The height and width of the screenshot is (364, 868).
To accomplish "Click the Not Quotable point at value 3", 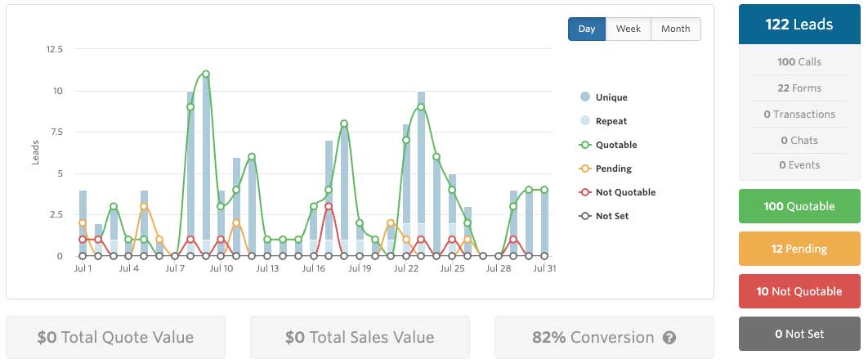I will click(x=329, y=206).
